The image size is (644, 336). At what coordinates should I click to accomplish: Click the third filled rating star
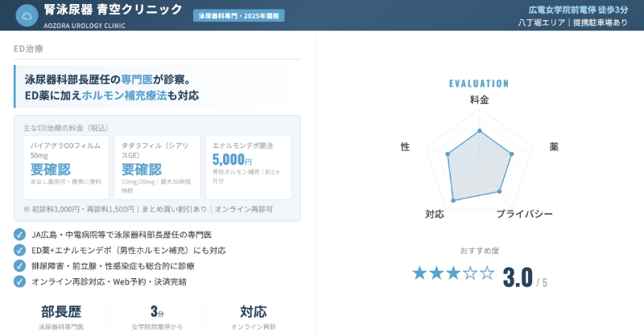pyautogui.click(x=453, y=273)
